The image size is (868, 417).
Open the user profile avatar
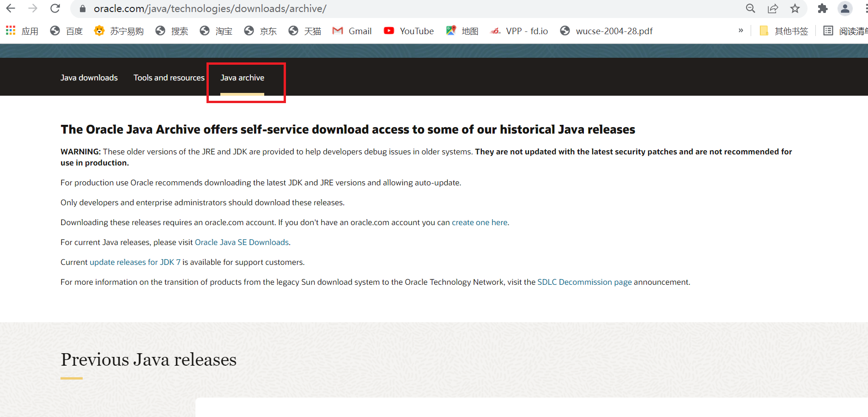845,8
